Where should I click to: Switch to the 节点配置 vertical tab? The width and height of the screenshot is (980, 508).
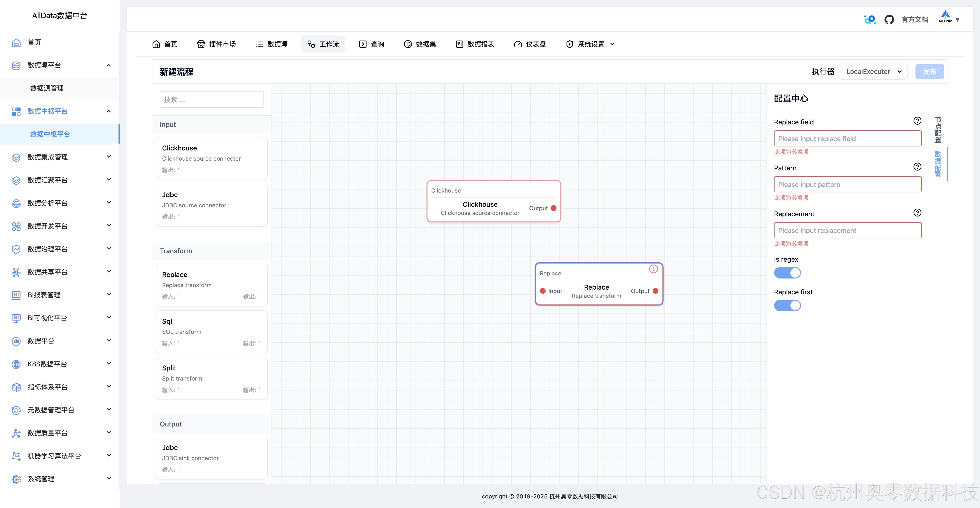click(938, 130)
